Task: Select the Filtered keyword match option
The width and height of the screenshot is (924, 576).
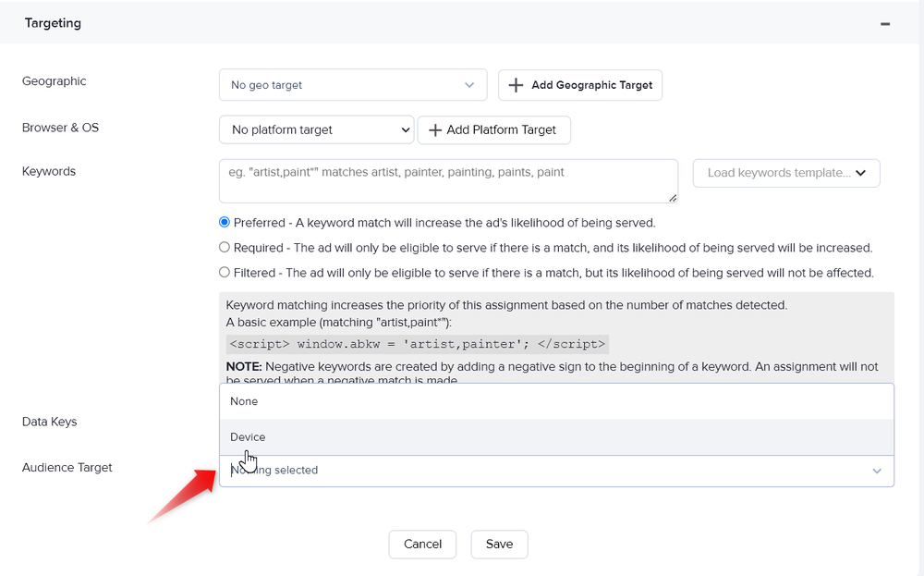Action: [x=224, y=273]
